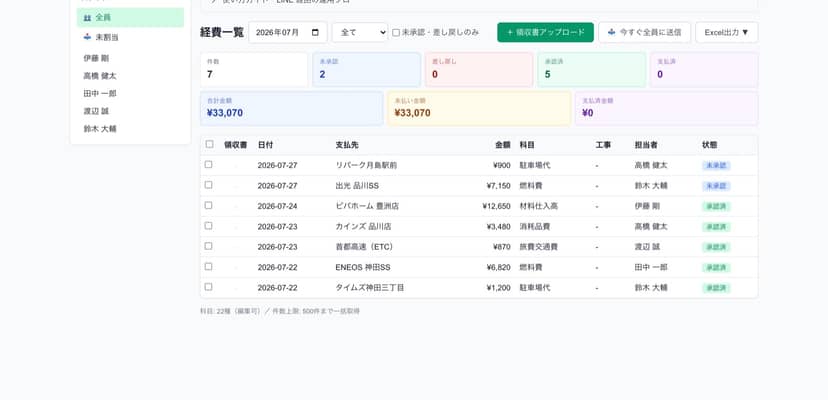Click the 未承認 badge on 出光 品川SS row
The image size is (828, 400).
pos(716,186)
